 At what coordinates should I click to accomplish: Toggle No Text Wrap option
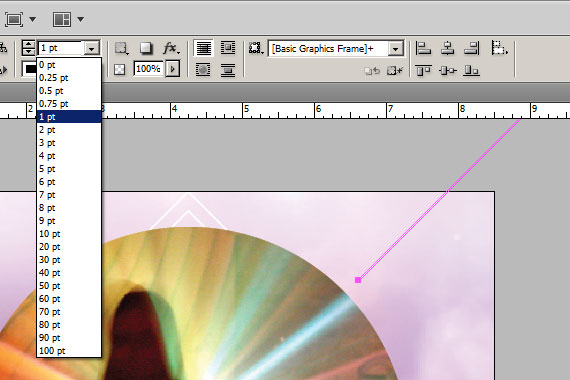tap(203, 48)
